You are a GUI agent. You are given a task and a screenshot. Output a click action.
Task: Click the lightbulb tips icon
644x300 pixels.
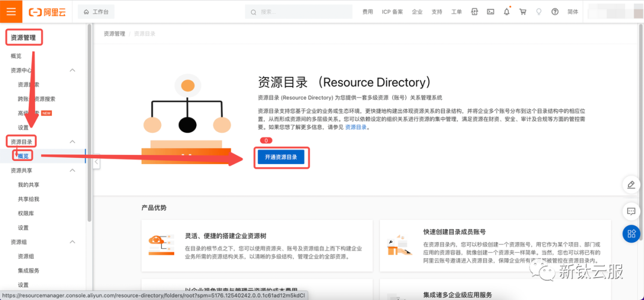[x=539, y=12]
